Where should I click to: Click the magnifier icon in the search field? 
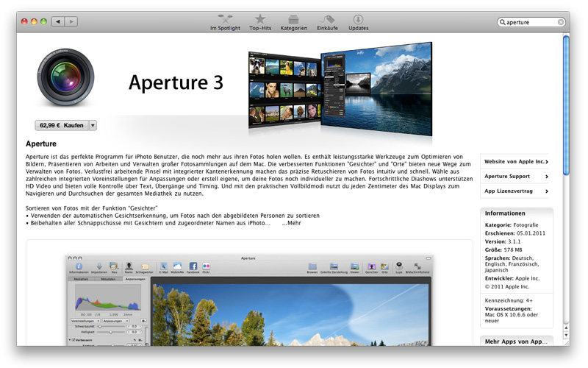502,22
